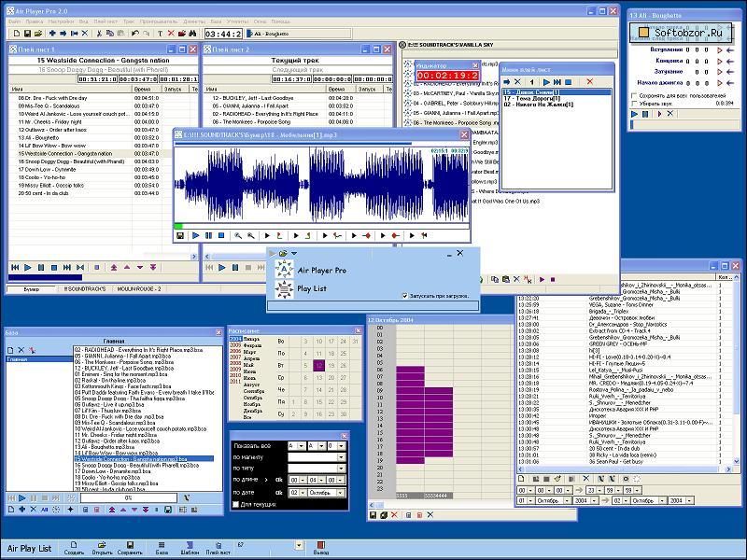747x560 pixels.
Task: Save with main toolbar floppy icon
Action: (27, 34)
